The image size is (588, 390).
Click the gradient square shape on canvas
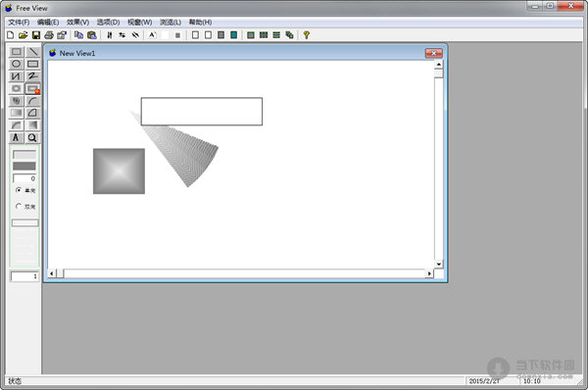(119, 171)
